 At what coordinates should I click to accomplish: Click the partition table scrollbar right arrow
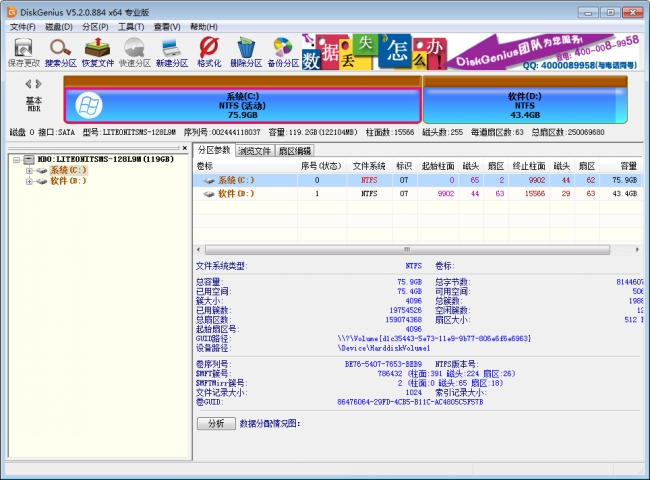(x=637, y=250)
